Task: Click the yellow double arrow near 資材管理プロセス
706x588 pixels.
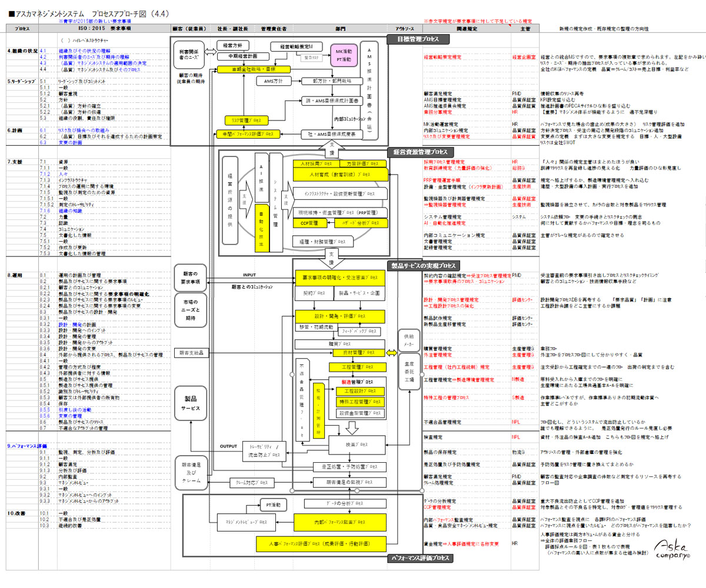Action: click(x=392, y=352)
